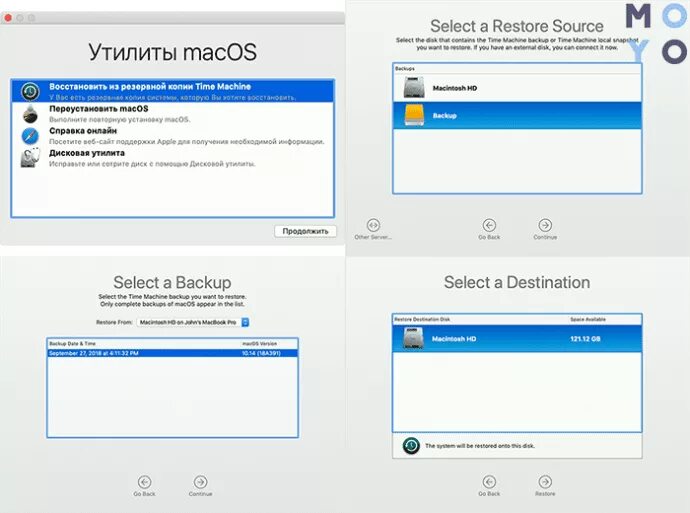Viewport: 690px width, 513px height.
Task: Click the yellow Backup drive icon
Action: click(414, 115)
